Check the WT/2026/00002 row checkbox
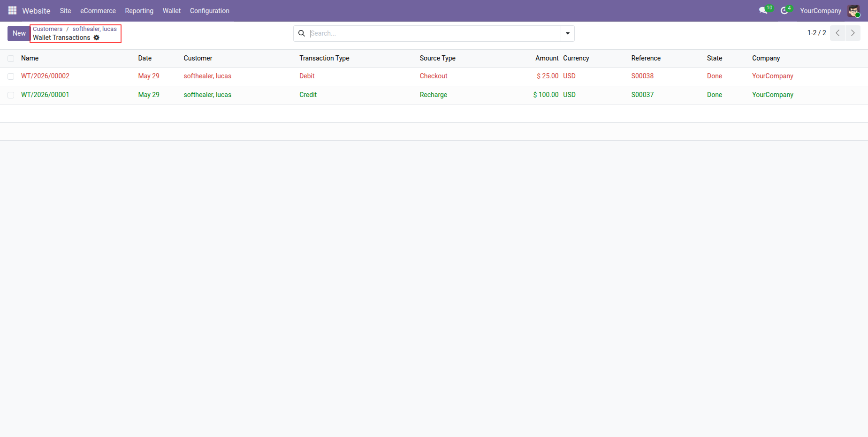This screenshot has width=868, height=437. [x=11, y=76]
